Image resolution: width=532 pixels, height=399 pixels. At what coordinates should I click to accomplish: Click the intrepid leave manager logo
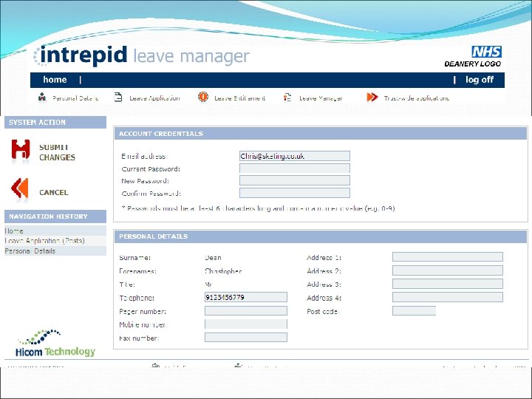pos(141,55)
